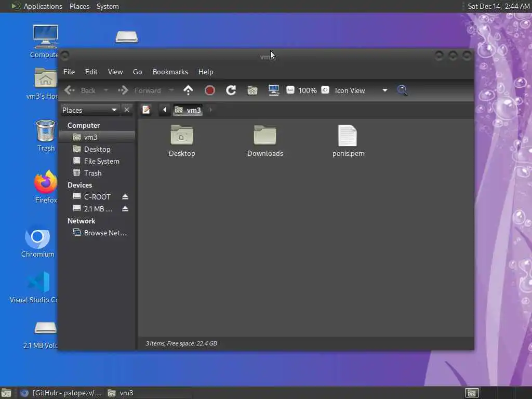Select vm3 in Places sidebar

(x=97, y=137)
